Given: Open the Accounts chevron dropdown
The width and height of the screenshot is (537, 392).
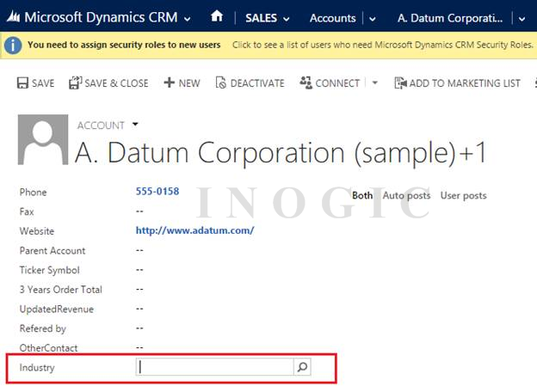Looking at the screenshot, I should [x=373, y=19].
